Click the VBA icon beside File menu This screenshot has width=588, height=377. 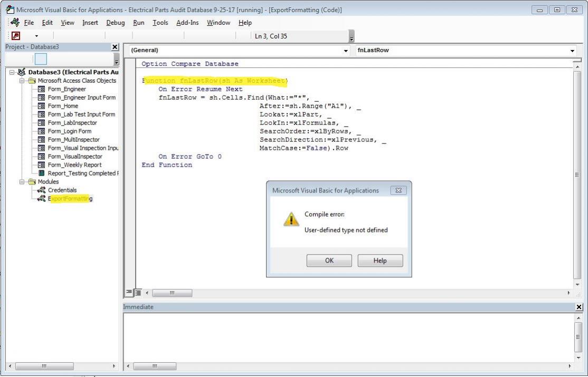[x=15, y=23]
